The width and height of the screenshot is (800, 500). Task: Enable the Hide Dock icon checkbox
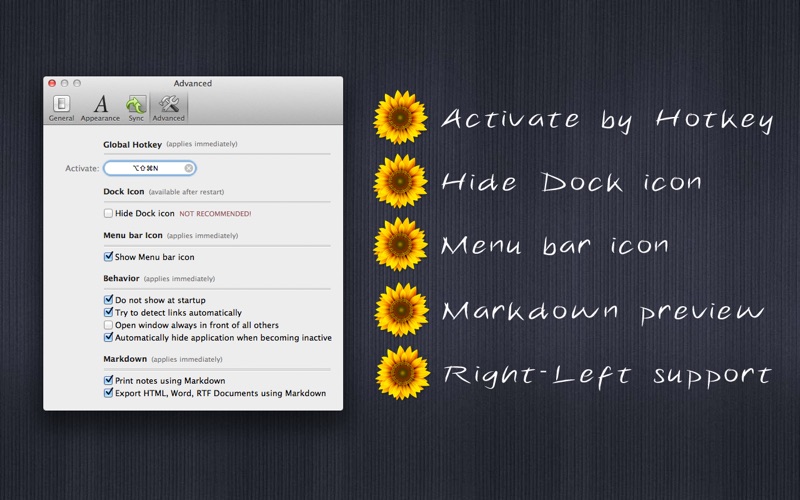[108, 213]
